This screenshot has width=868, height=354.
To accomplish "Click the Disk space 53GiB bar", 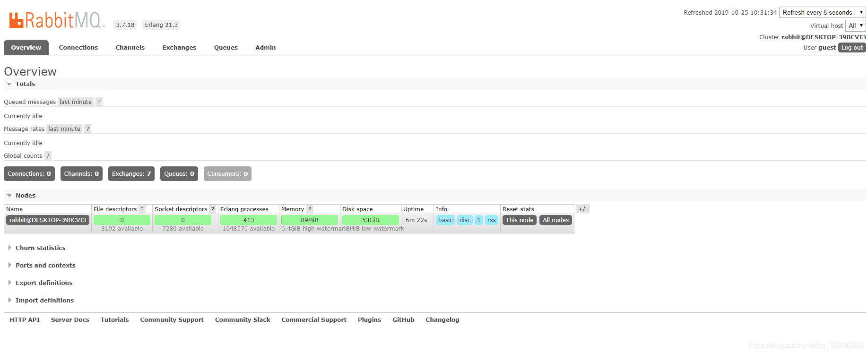I will pos(371,220).
